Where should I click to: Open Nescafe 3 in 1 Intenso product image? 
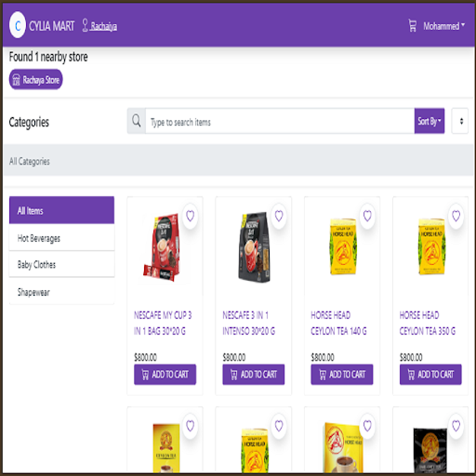tap(254, 247)
